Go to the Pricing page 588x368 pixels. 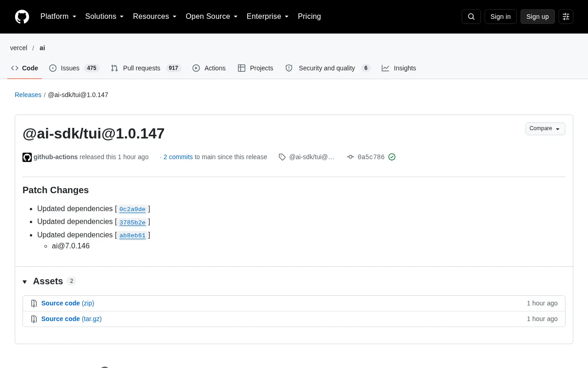(309, 17)
